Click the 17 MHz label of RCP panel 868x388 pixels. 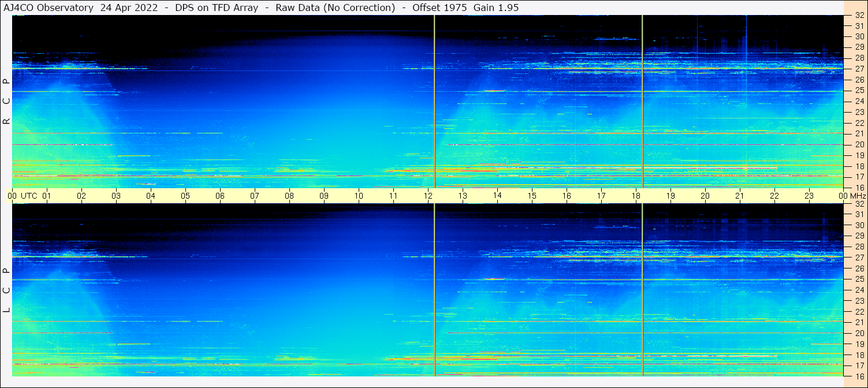click(x=859, y=177)
